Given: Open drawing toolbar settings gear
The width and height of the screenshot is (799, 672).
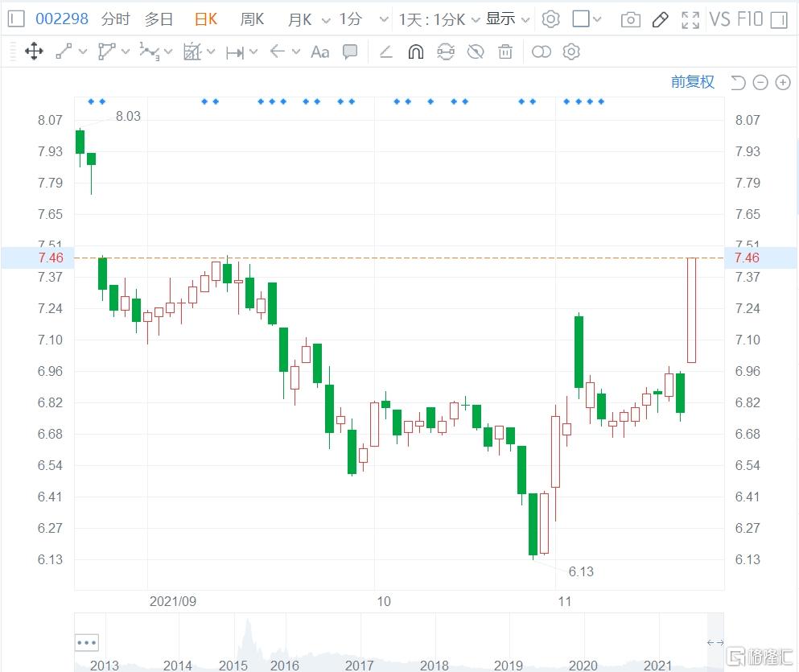Looking at the screenshot, I should (571, 52).
